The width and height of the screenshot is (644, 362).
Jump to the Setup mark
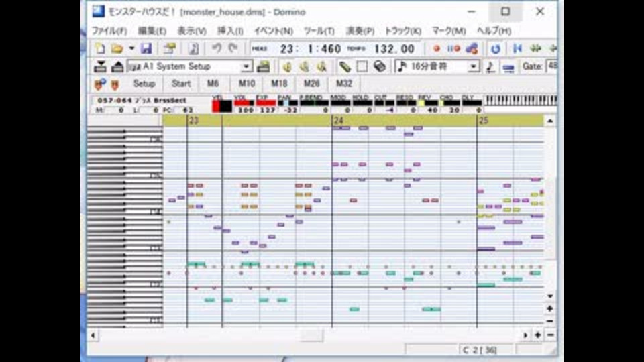pyautogui.click(x=144, y=84)
